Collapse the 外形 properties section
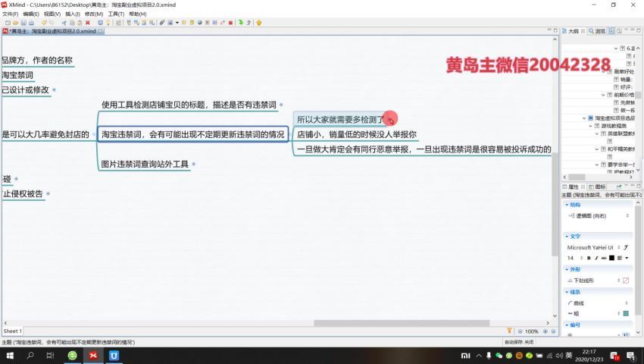This screenshot has height=364, width=644. [x=567, y=269]
